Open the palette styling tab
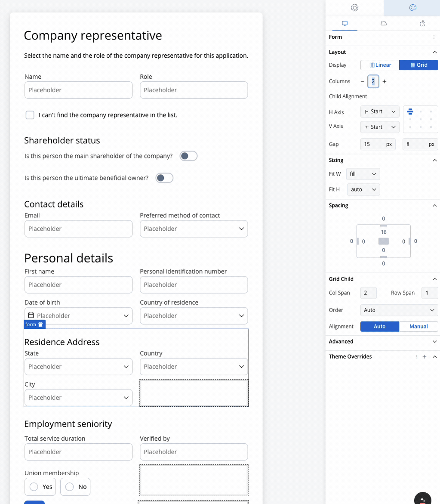 [x=413, y=8]
